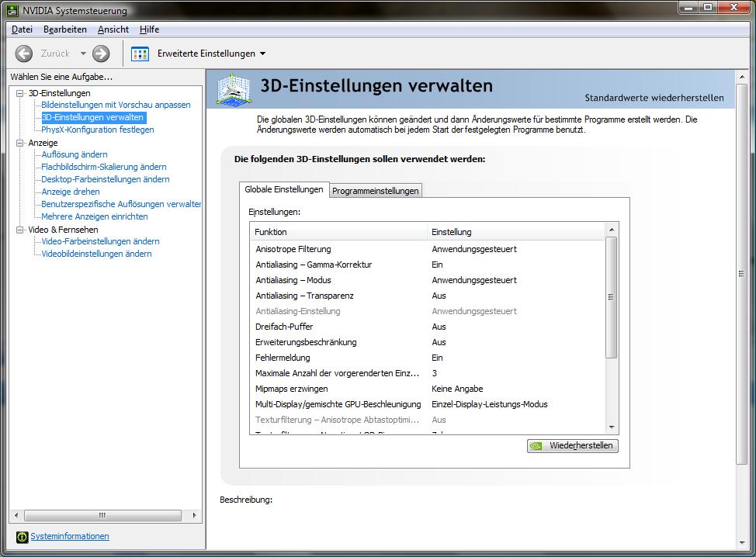Image resolution: width=756 pixels, height=557 pixels.
Task: Select Antialiasing – Gamma-Korrektur row
Action: (x=427, y=265)
